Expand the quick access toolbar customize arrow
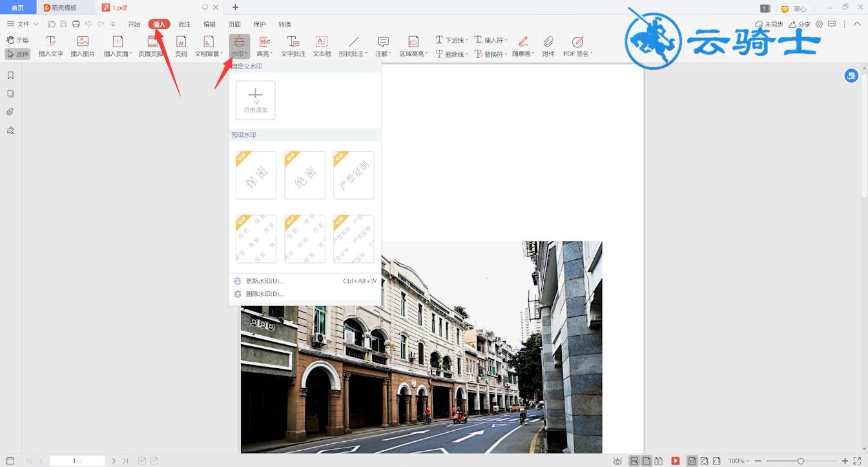Screen dimensions: 868x467 click(113, 25)
